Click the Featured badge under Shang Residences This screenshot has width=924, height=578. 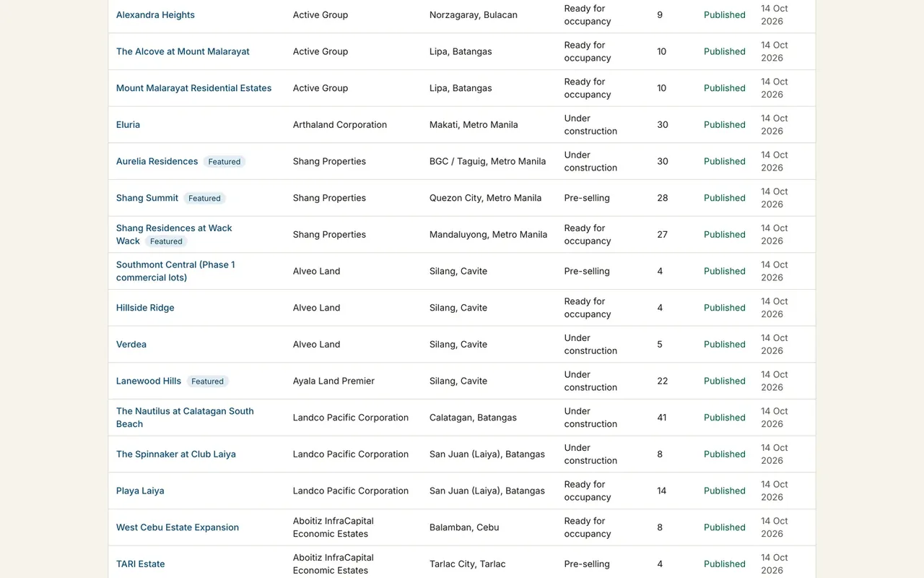pos(167,241)
